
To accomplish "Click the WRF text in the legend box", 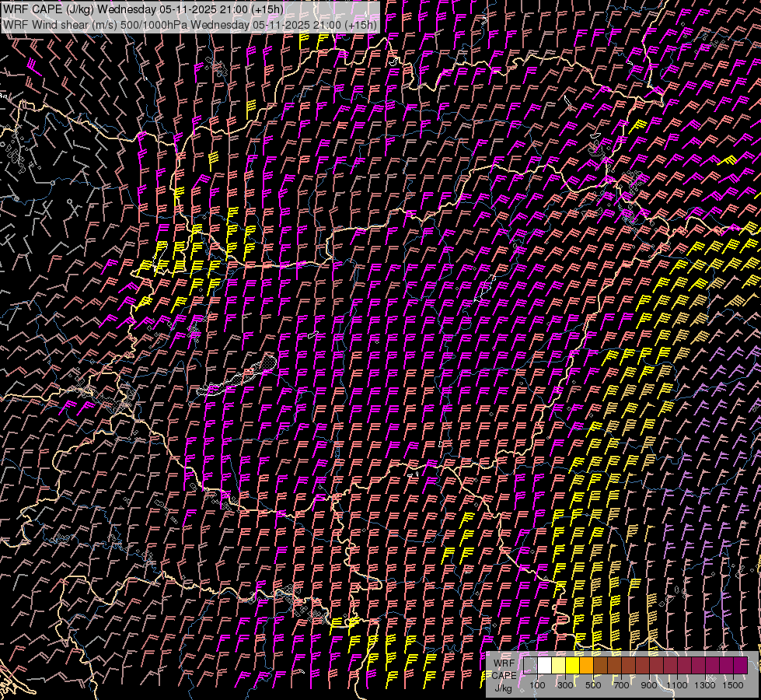I will pos(503,661).
